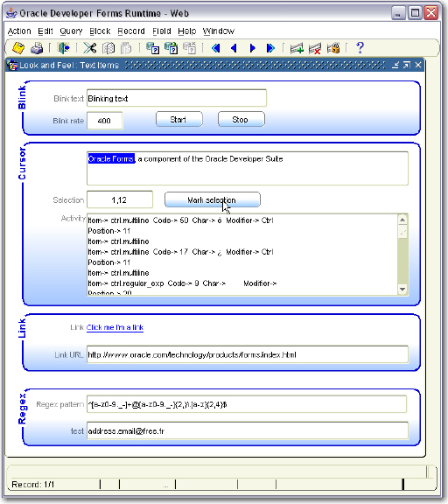Go to the next block double-arrow icon
448x504 pixels.
(x=270, y=48)
